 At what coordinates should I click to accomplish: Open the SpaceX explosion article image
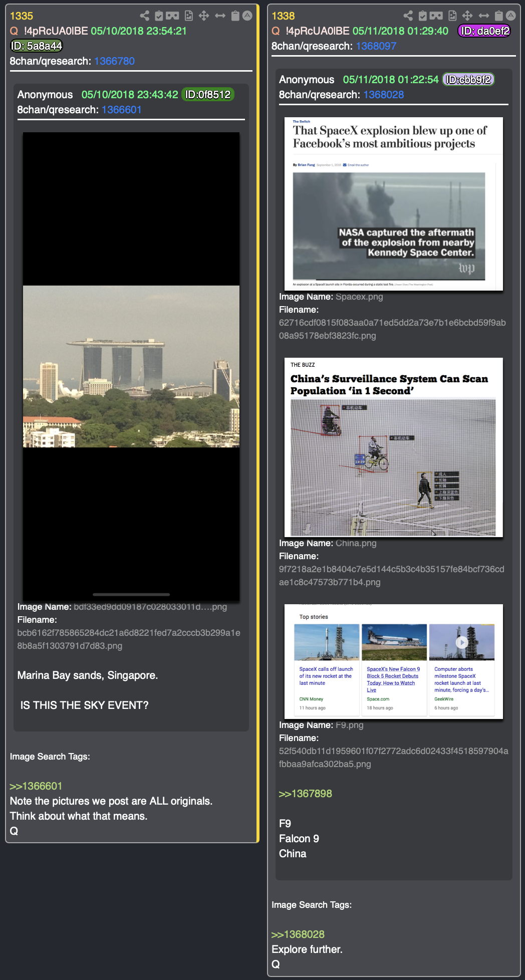(x=394, y=204)
